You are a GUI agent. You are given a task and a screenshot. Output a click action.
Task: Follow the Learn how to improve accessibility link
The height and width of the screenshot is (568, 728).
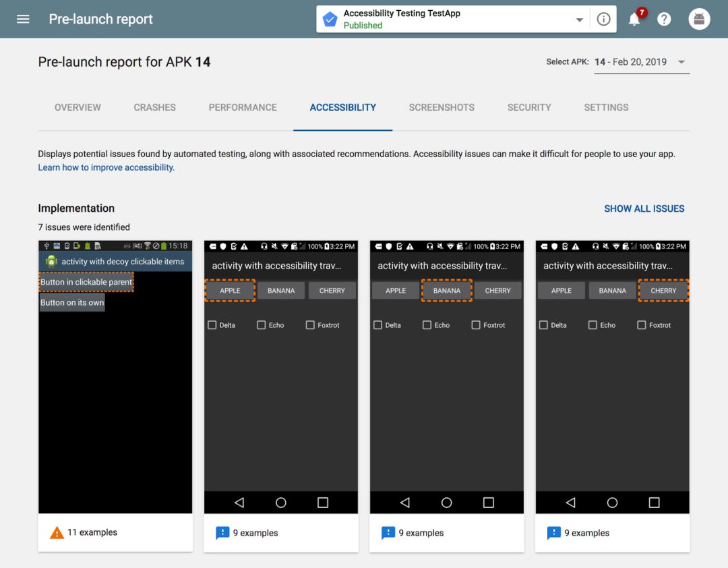106,167
